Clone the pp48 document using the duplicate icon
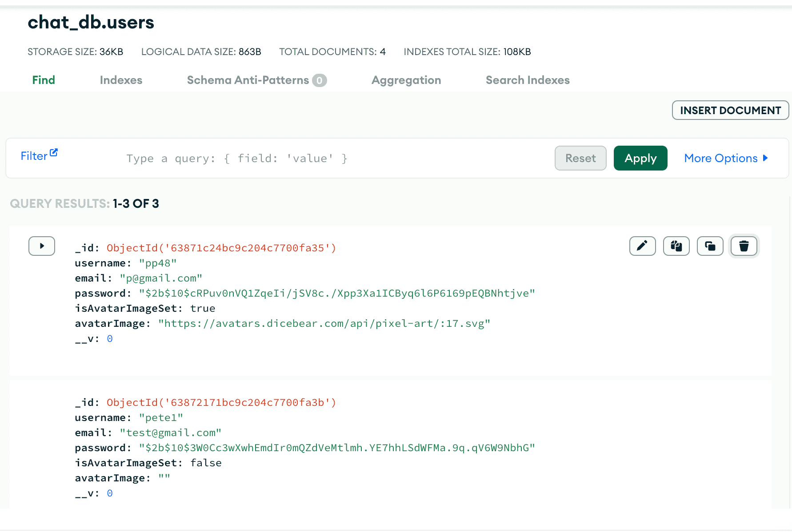The width and height of the screenshot is (792, 532). 710,246
